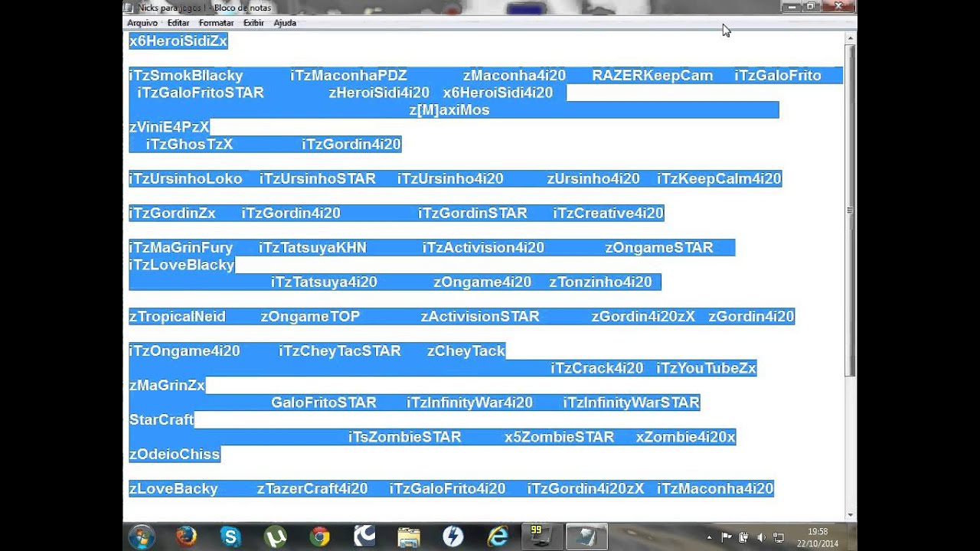Open the Formatar menu
This screenshot has width=980, height=551.
point(216,23)
